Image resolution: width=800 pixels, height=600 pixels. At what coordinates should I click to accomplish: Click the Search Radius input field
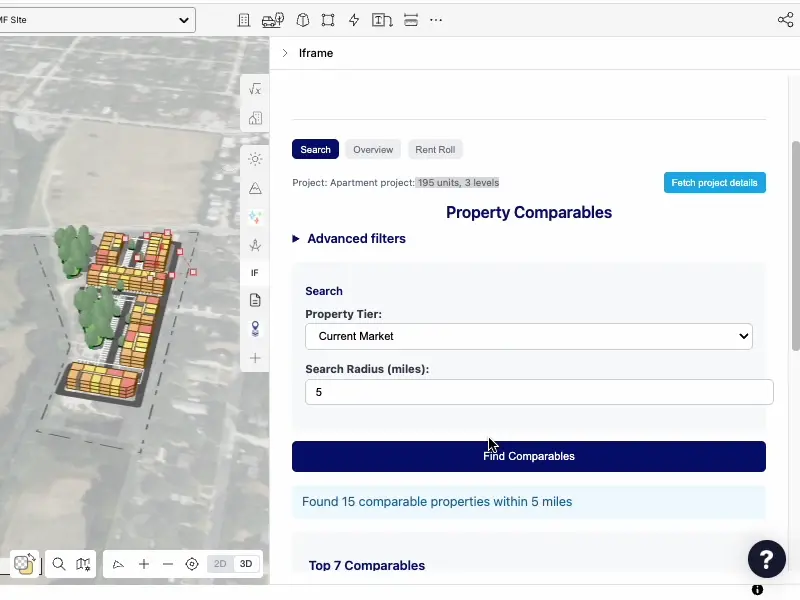pos(539,392)
